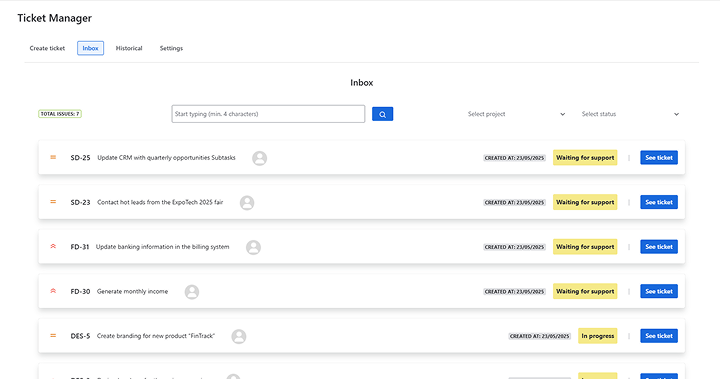Click ticket ID FD-31
This screenshot has height=379, width=720.
(x=80, y=247)
